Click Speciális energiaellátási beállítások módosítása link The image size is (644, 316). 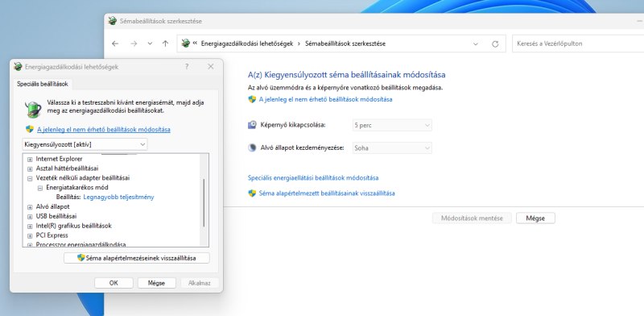tap(313, 178)
